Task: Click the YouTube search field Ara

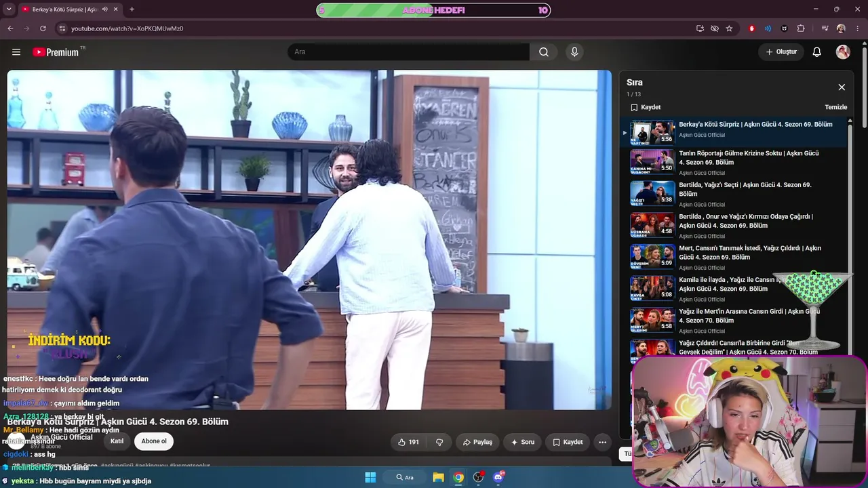Action: pos(409,52)
